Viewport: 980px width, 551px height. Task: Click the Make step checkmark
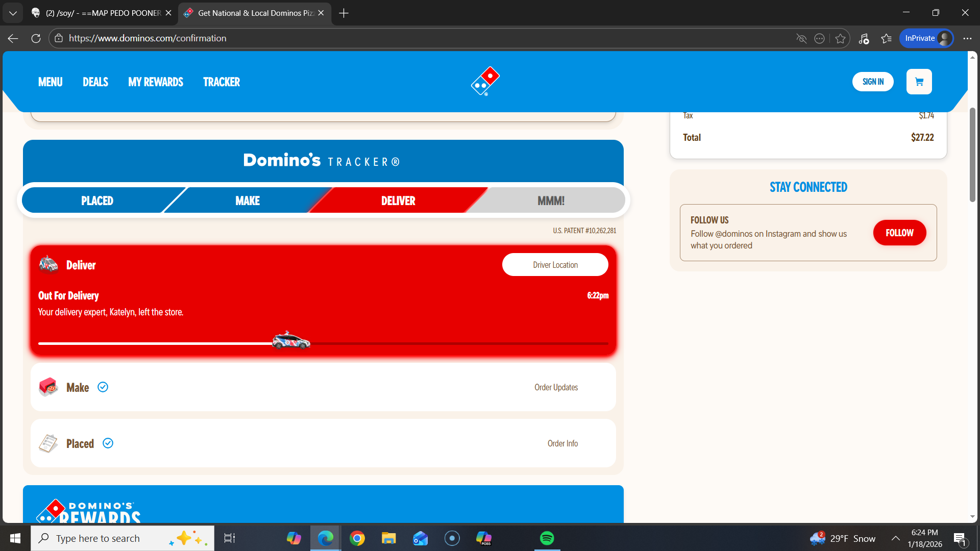pos(103,387)
